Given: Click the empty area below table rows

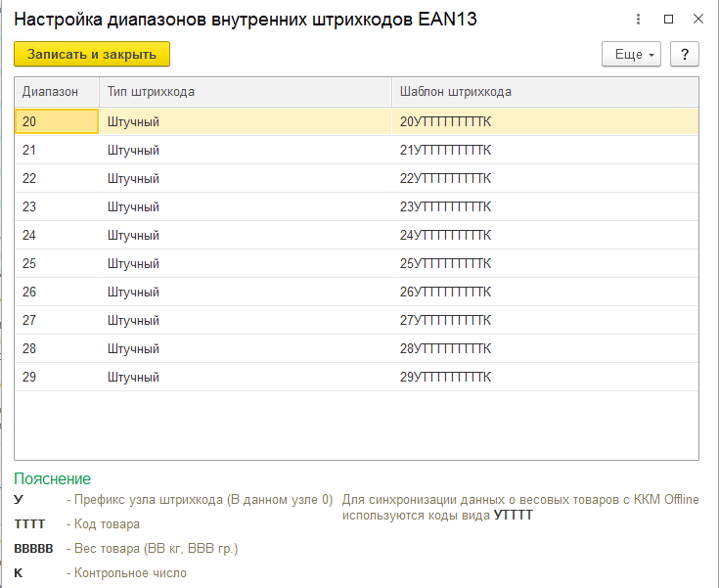Looking at the screenshot, I should pyautogui.click(x=356, y=426).
